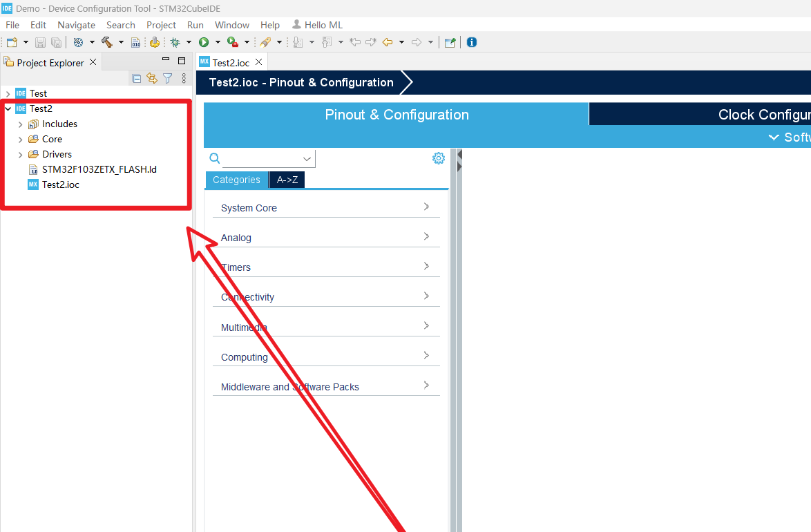Open the Navigate menu

coord(77,25)
